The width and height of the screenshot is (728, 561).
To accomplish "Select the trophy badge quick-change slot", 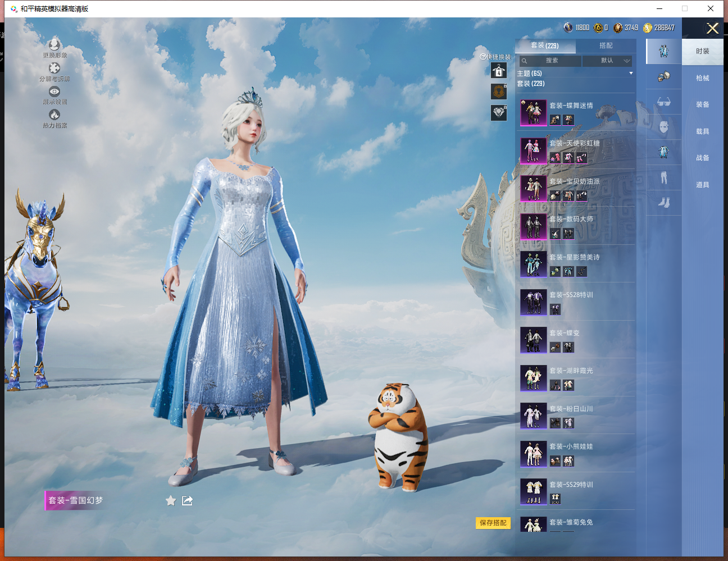I will (499, 91).
